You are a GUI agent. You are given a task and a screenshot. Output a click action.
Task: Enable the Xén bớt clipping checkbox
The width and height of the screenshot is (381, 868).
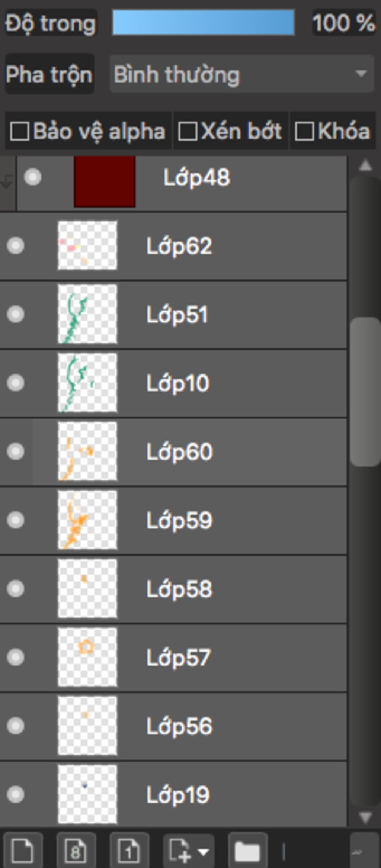188,131
